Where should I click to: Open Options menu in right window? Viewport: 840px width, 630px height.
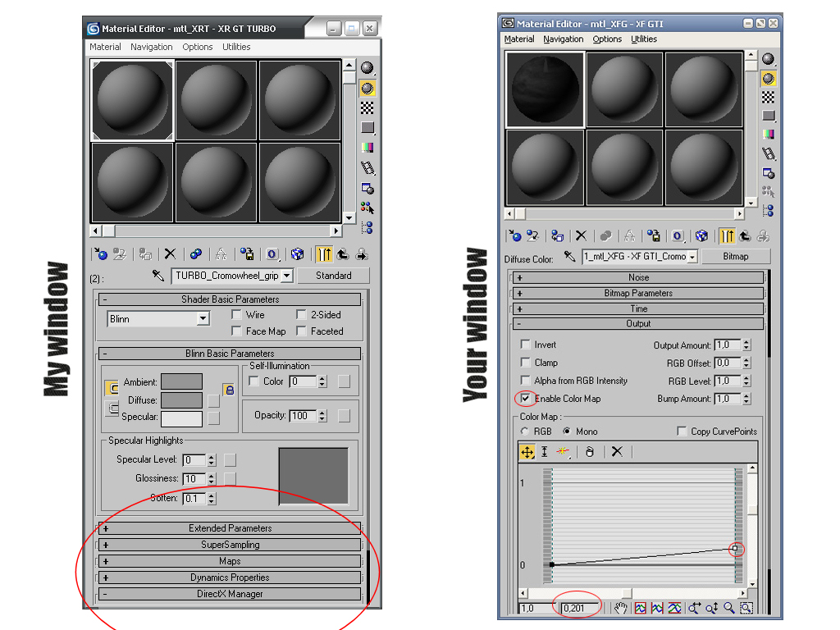click(607, 39)
